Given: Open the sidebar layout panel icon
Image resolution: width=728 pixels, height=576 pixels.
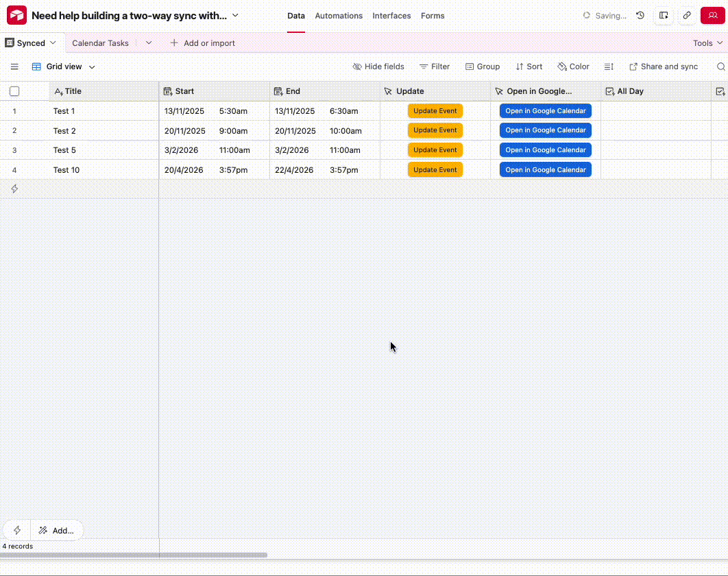Looking at the screenshot, I should point(664,15).
